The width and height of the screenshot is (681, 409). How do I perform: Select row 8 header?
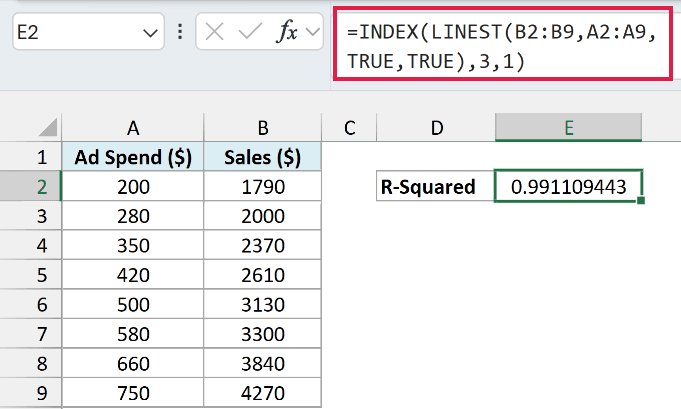click(31, 363)
